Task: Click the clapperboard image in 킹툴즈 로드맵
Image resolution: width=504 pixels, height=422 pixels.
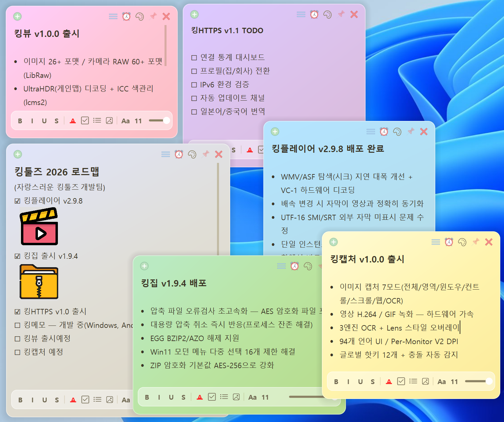Action: click(x=39, y=226)
